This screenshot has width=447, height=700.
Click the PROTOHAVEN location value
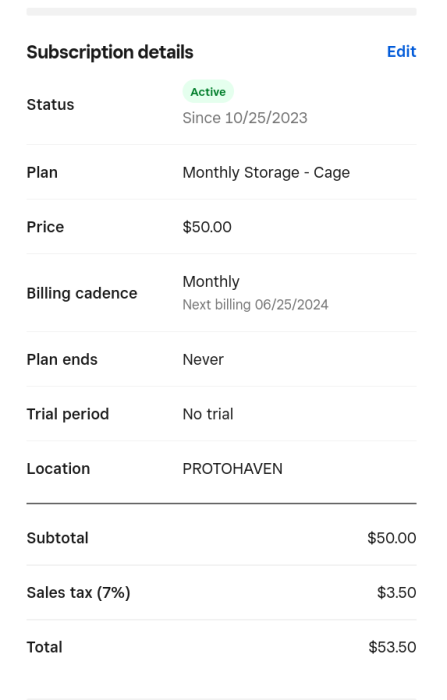click(x=233, y=469)
